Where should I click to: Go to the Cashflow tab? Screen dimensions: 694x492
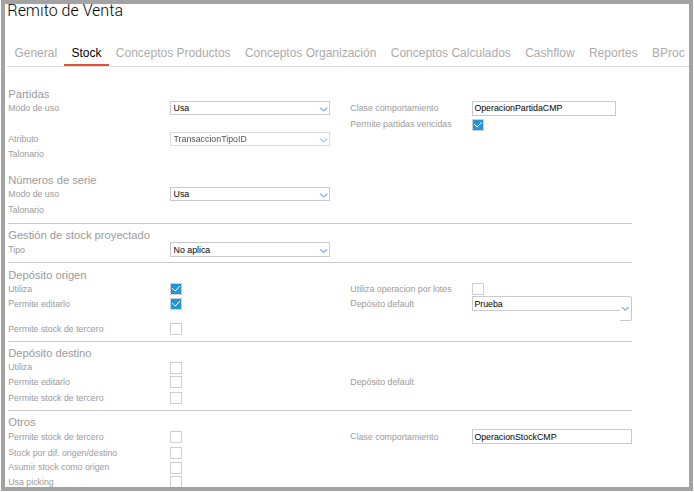click(x=549, y=53)
